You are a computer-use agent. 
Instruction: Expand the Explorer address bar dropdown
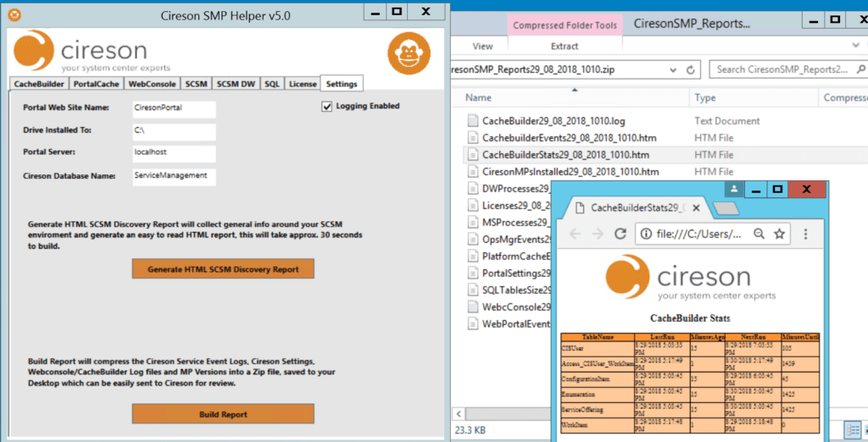click(x=672, y=69)
